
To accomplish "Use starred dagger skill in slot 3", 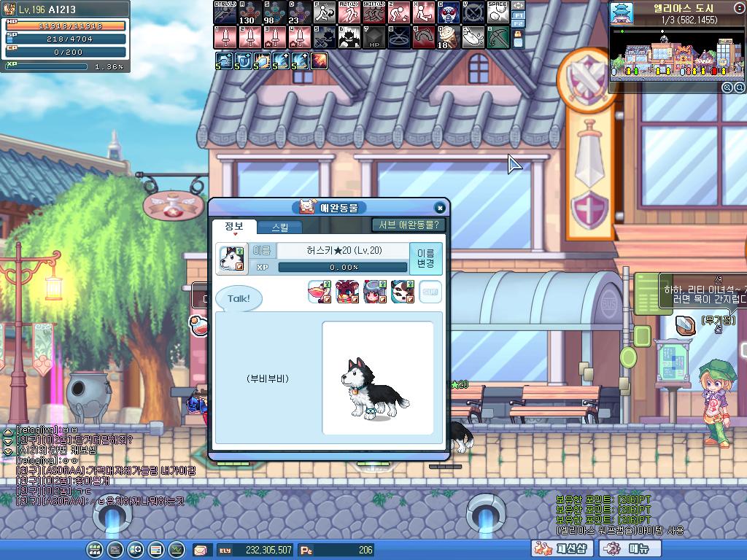I will 275,37.
